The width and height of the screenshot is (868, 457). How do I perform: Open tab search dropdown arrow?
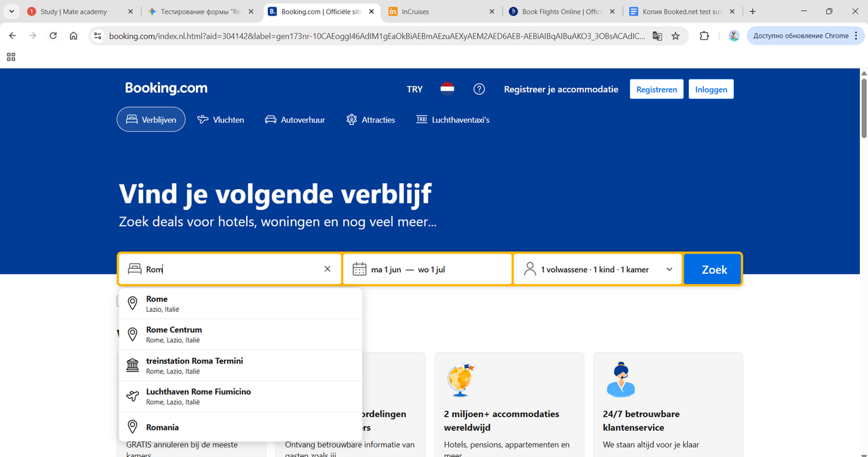(12, 12)
